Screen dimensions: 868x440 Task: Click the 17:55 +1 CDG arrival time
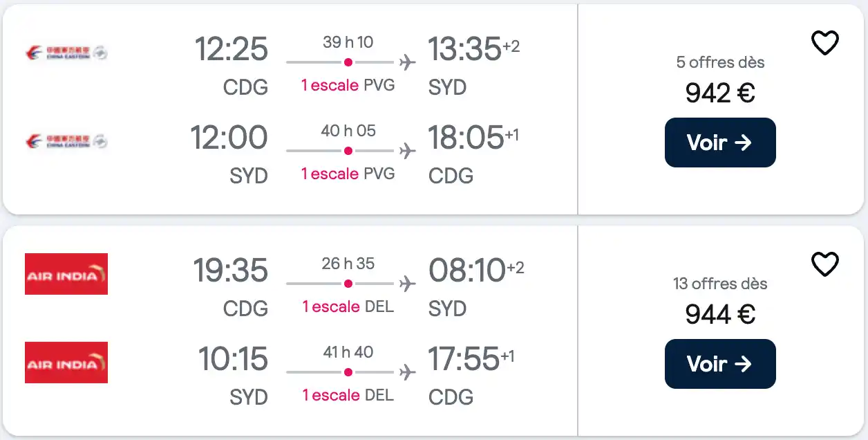point(472,360)
